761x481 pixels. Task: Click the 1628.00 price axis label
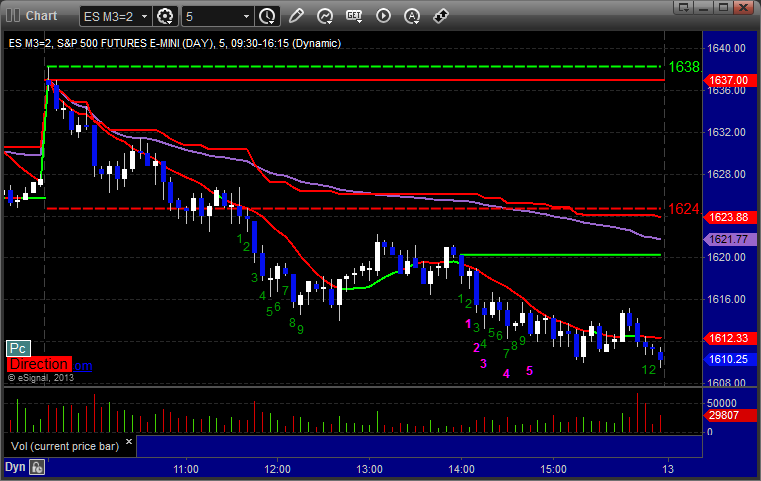(727, 174)
